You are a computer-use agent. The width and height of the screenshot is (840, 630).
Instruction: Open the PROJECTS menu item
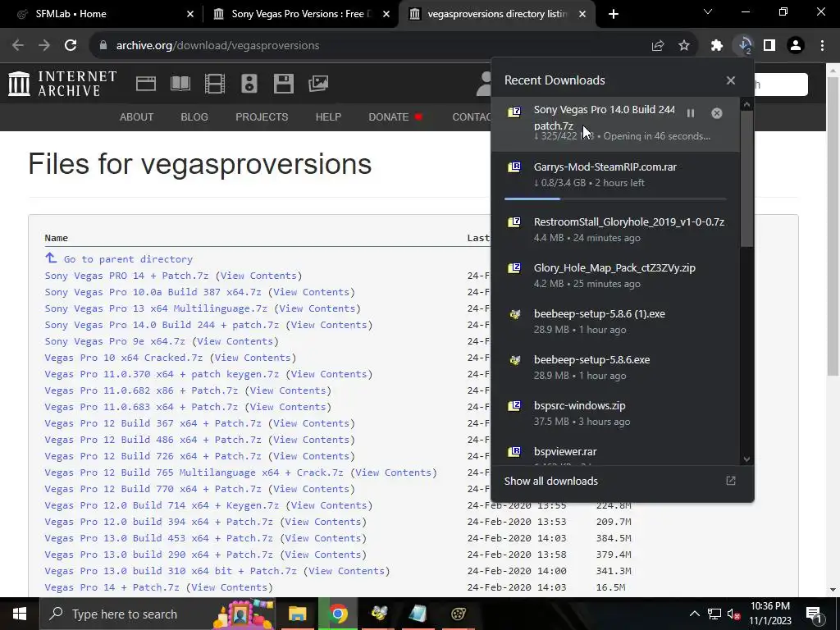click(262, 116)
